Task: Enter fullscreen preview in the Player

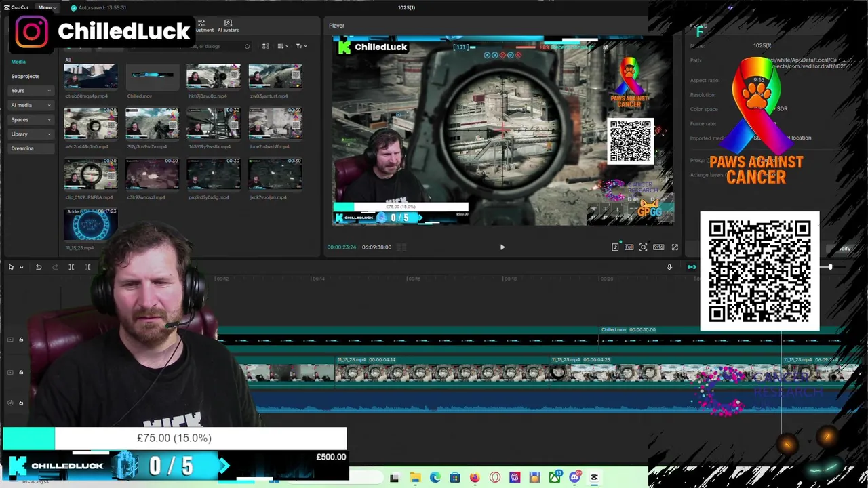Action: point(675,247)
